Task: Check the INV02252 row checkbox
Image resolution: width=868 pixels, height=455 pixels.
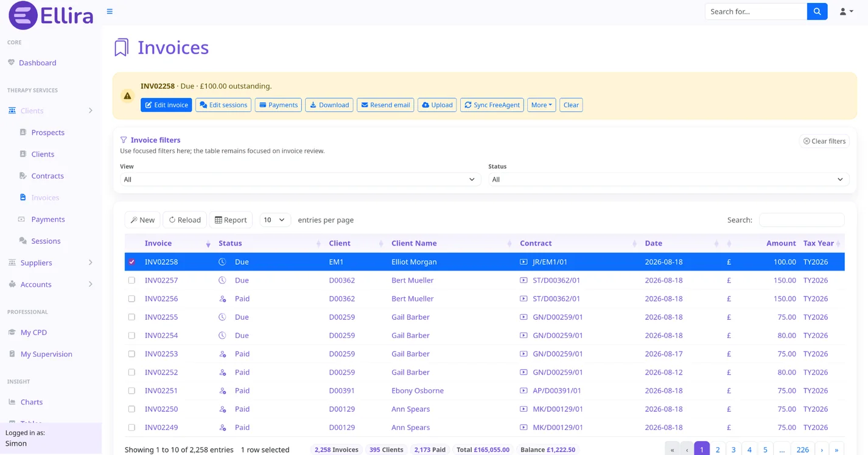Action: point(131,372)
